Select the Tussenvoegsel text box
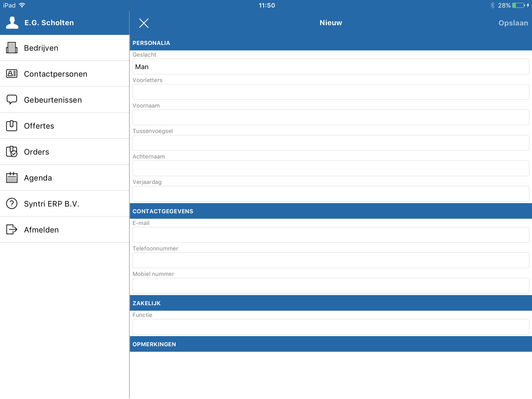This screenshot has width=532, height=399. 331,143
